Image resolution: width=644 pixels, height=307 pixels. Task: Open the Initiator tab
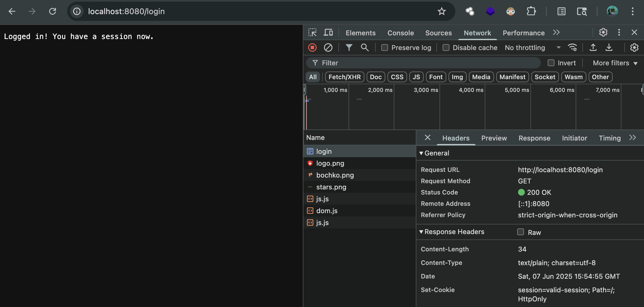(x=575, y=138)
